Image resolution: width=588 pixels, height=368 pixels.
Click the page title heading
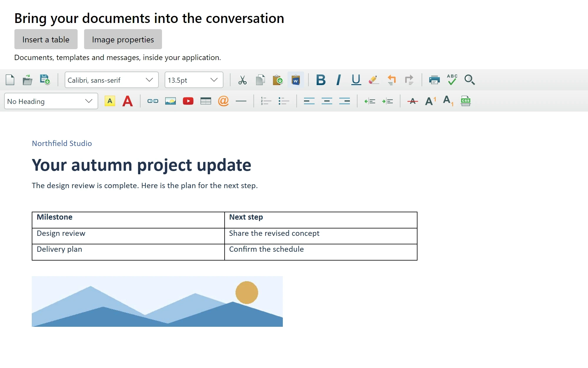(149, 18)
